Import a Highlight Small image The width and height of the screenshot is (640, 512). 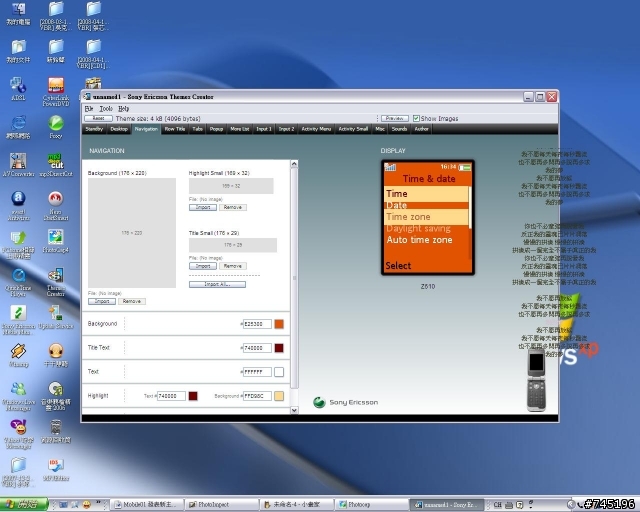coord(203,207)
